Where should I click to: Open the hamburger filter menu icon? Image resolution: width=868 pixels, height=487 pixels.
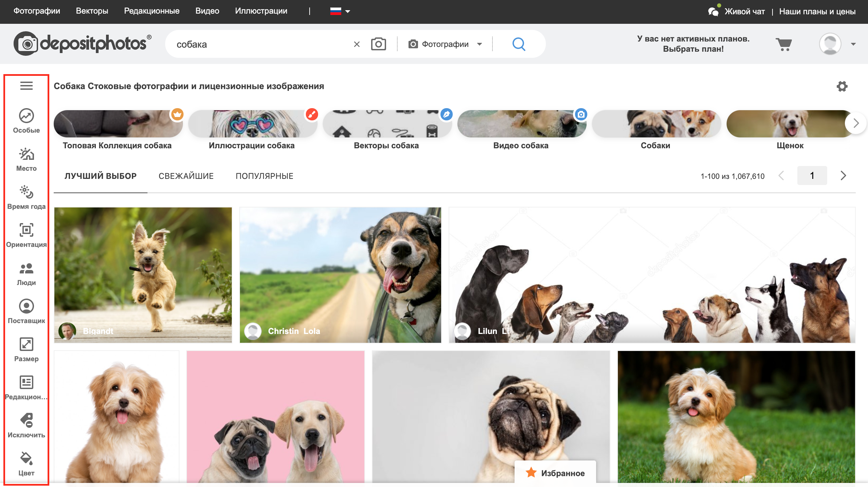tap(27, 86)
